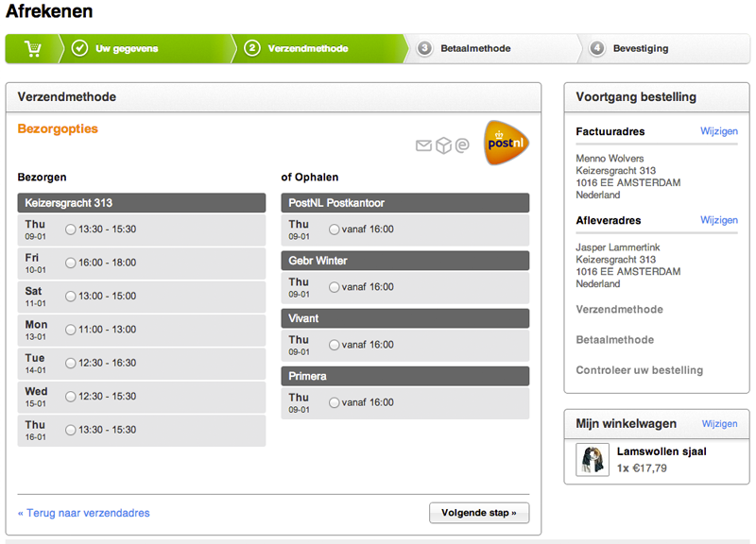The width and height of the screenshot is (756, 544).
Task: Select Thursday 09-01 delivery at 13:30 - 15:30
Action: click(69, 229)
